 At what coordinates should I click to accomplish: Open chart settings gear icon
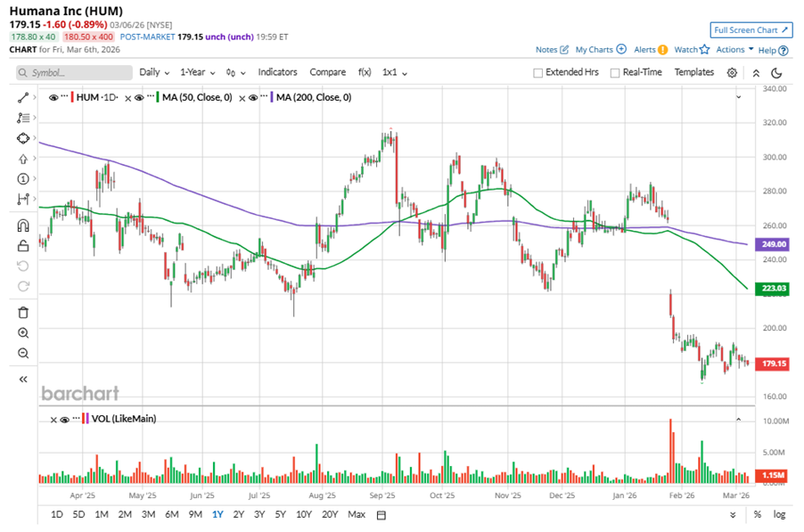pyautogui.click(x=732, y=73)
